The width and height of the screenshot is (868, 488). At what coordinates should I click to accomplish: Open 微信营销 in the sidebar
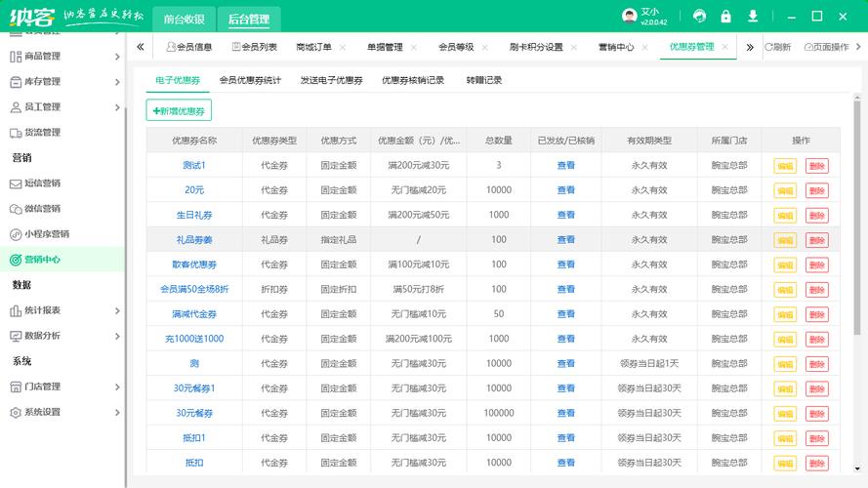42,209
